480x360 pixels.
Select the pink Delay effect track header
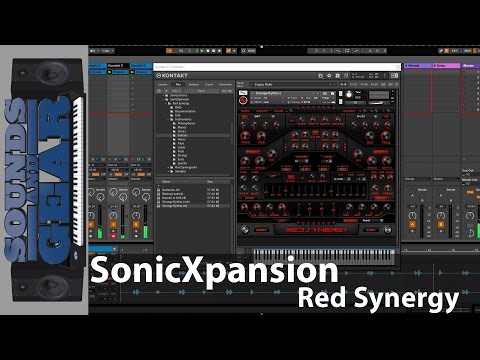tap(446, 66)
